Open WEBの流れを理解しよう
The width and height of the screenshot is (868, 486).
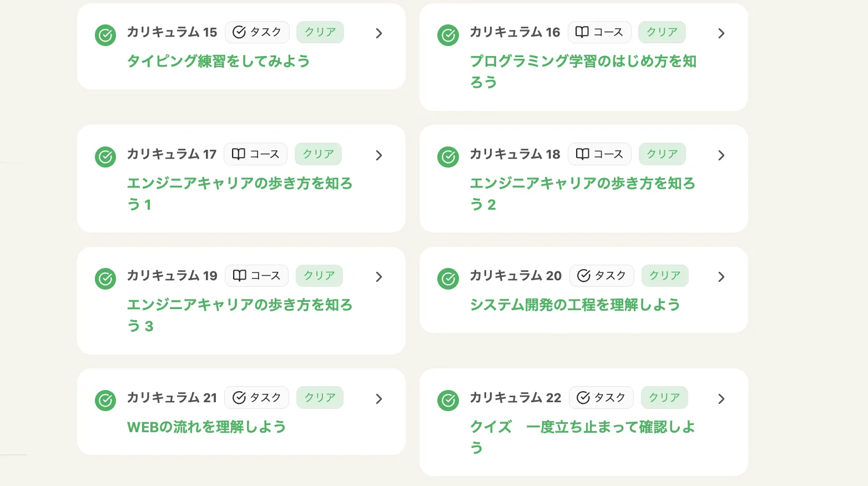(x=207, y=427)
